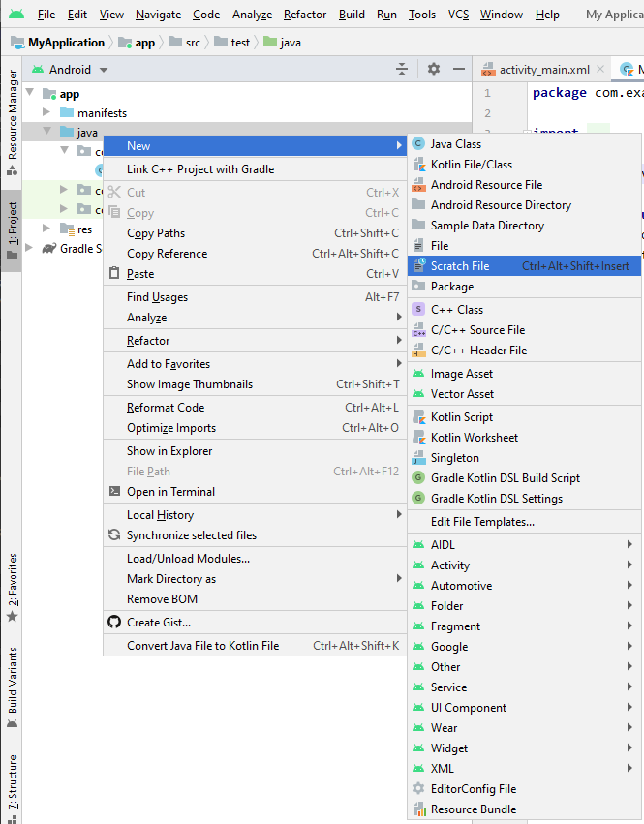Click the Collapse All icon in Project panel
Screen dimensions: 644x824
(x=402, y=69)
